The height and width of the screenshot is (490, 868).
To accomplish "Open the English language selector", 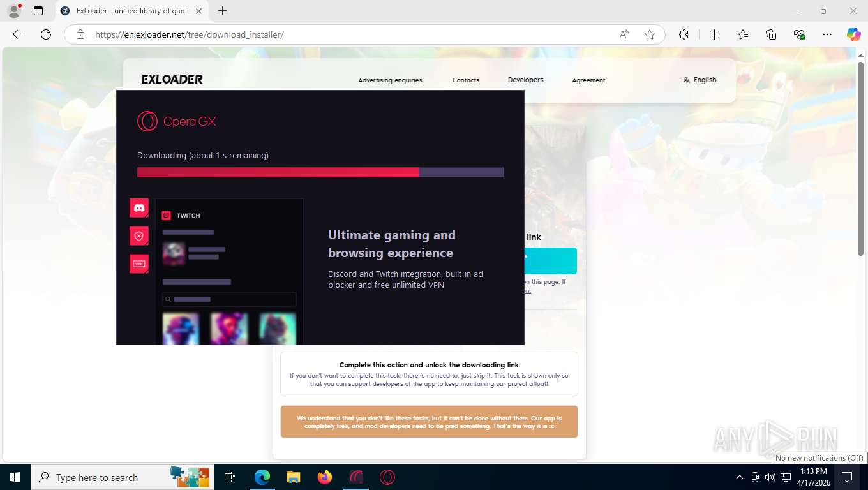I will tap(700, 80).
